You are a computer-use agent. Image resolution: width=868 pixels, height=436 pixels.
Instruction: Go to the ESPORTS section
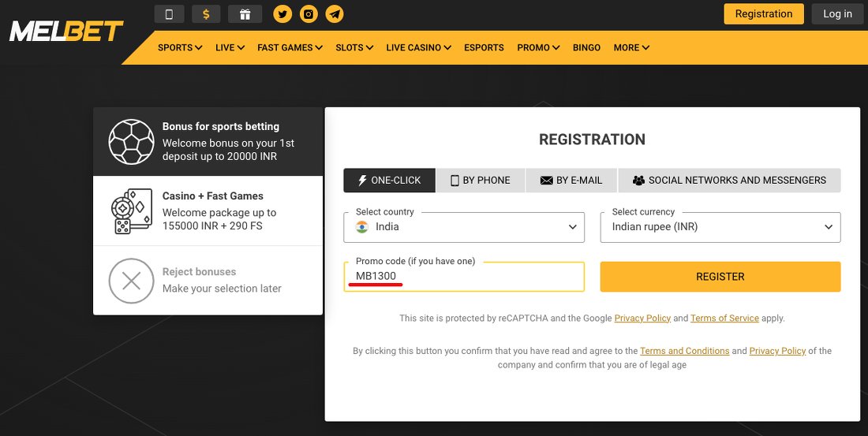click(x=484, y=47)
